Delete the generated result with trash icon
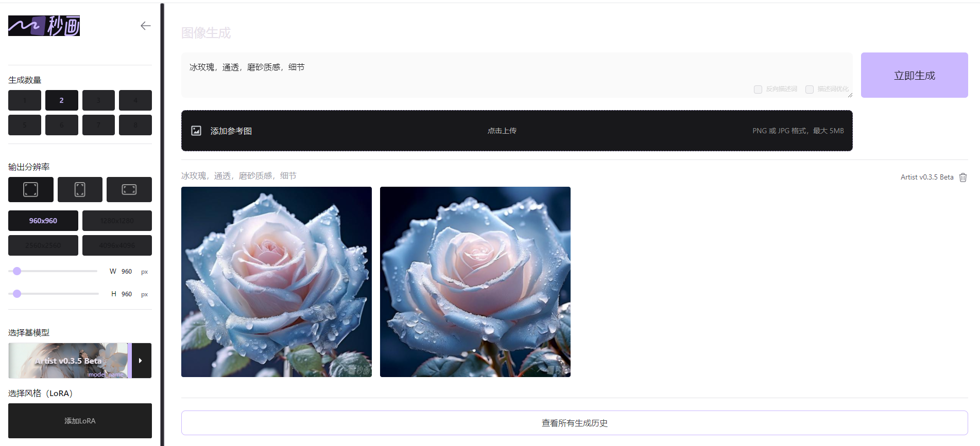The height and width of the screenshot is (446, 980). tap(963, 177)
